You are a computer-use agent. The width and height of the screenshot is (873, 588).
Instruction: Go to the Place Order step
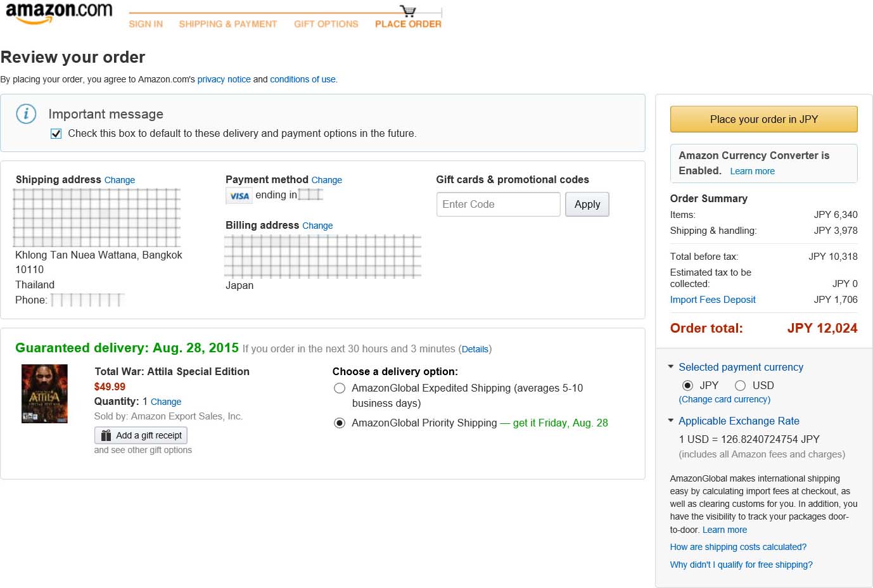tap(408, 24)
